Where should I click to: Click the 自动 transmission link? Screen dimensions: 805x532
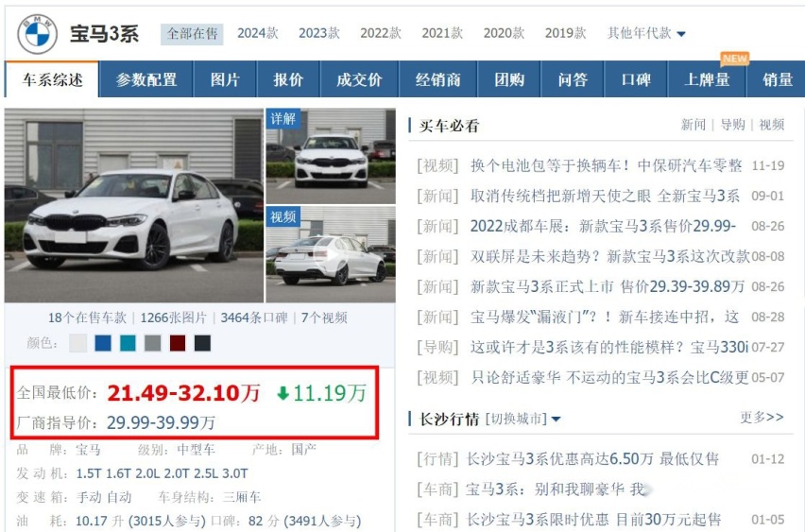pos(119,497)
